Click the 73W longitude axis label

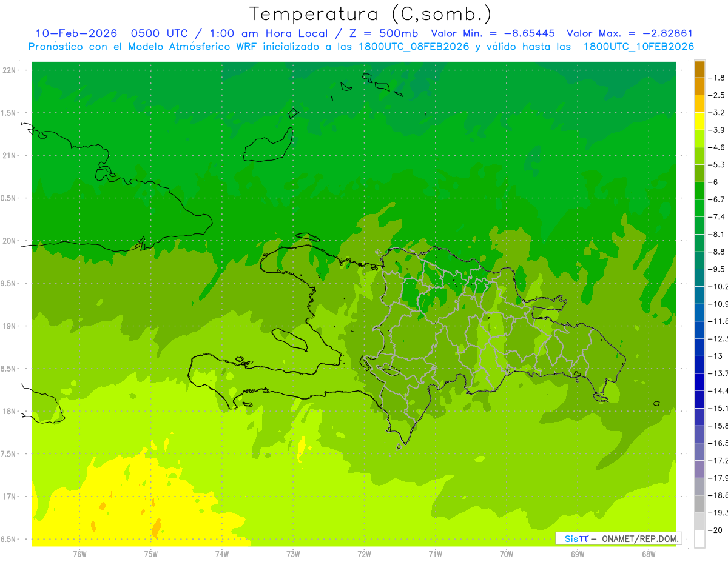pyautogui.click(x=293, y=554)
